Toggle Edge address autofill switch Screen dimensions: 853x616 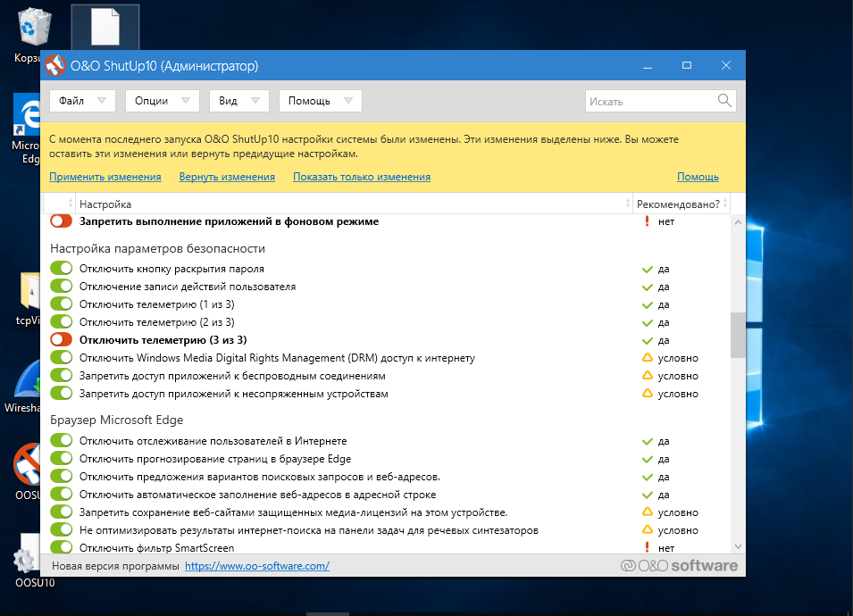61,495
